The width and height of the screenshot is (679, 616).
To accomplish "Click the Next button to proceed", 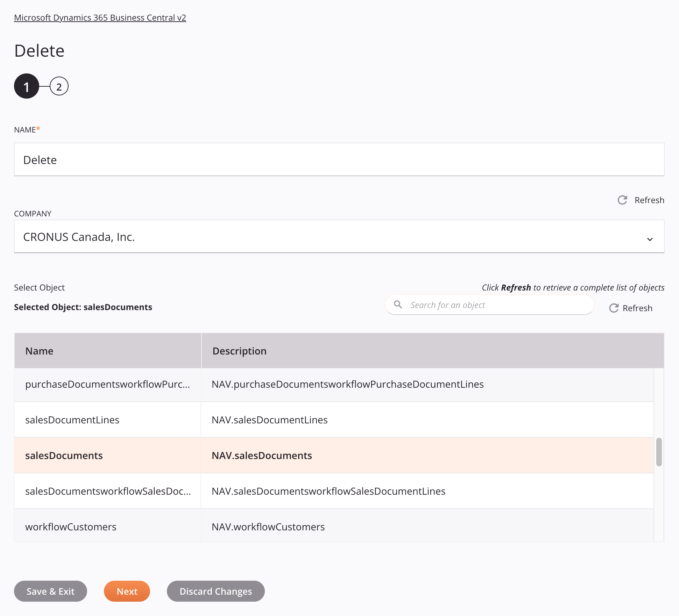I will 127,590.
